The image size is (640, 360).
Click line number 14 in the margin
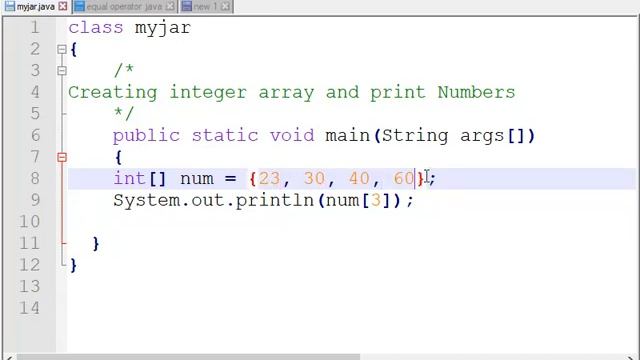pyautogui.click(x=29, y=308)
